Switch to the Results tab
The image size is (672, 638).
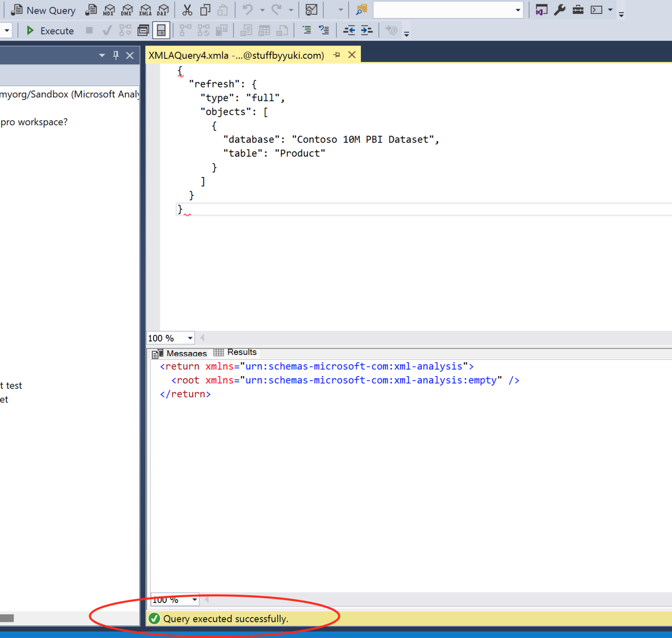236,352
